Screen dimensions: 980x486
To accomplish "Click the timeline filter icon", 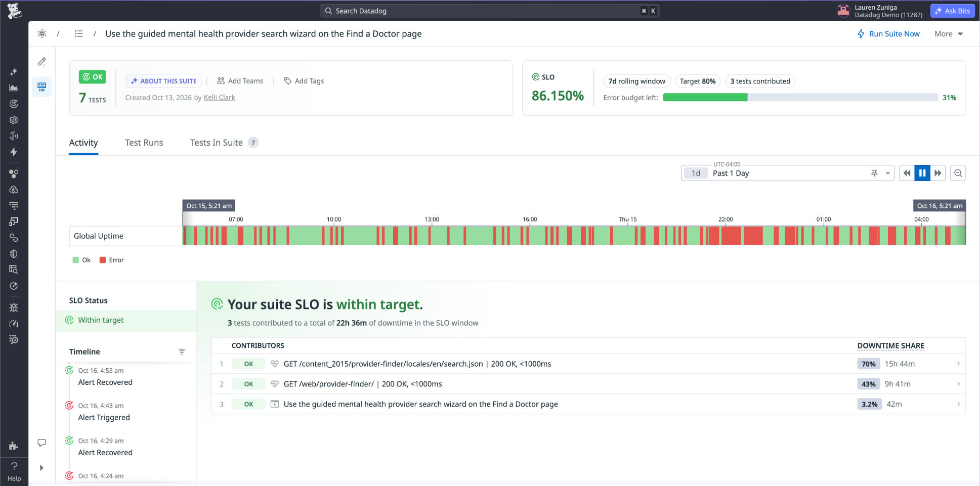I will click(x=182, y=351).
